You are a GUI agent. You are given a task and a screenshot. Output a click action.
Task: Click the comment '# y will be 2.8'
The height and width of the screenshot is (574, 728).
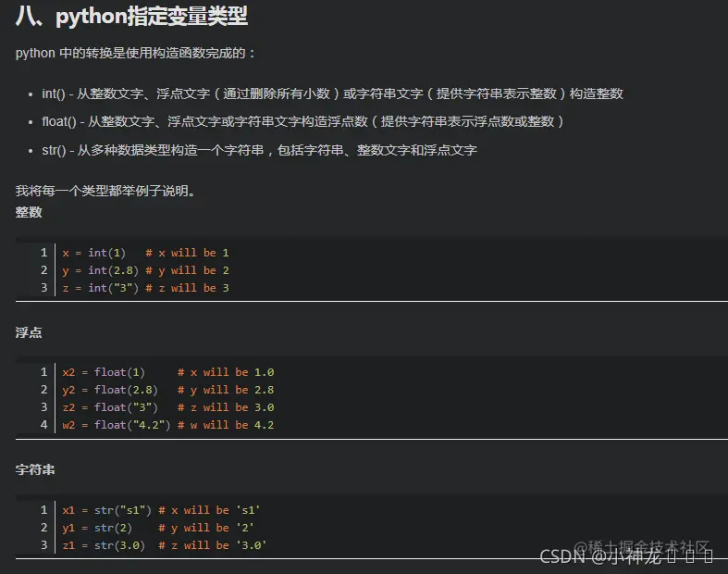pyautogui.click(x=226, y=390)
